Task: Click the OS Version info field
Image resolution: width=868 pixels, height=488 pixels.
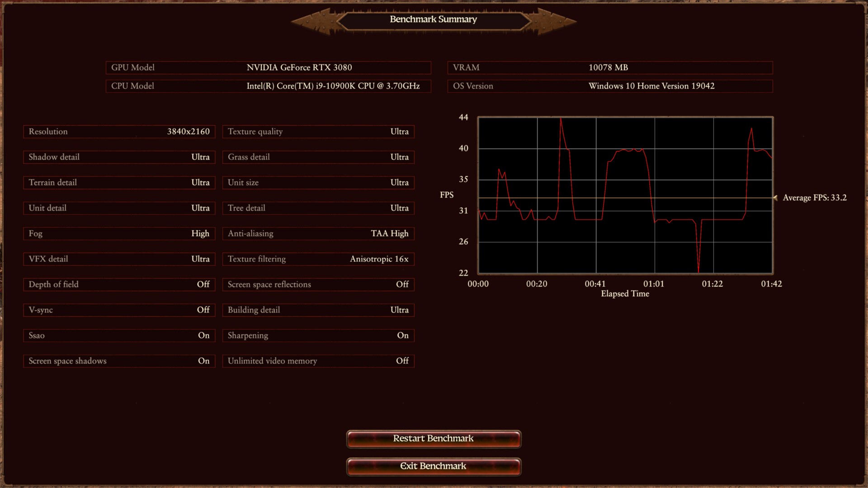Action: [610, 86]
